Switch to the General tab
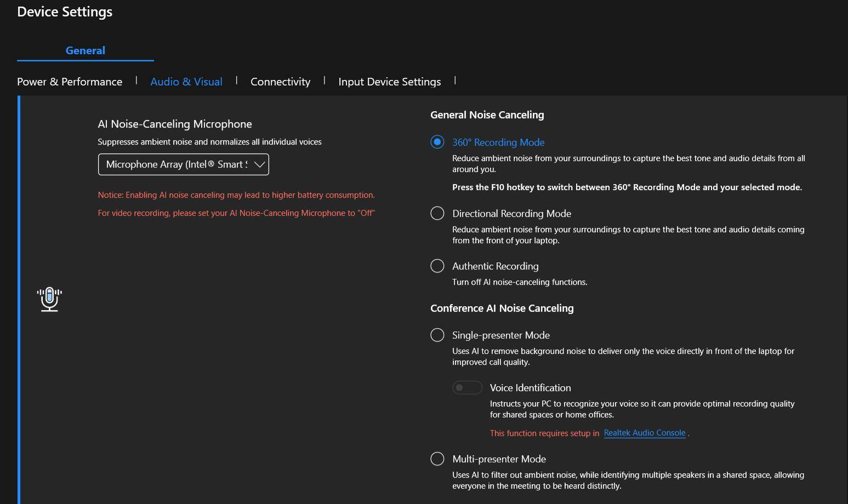 coord(86,50)
